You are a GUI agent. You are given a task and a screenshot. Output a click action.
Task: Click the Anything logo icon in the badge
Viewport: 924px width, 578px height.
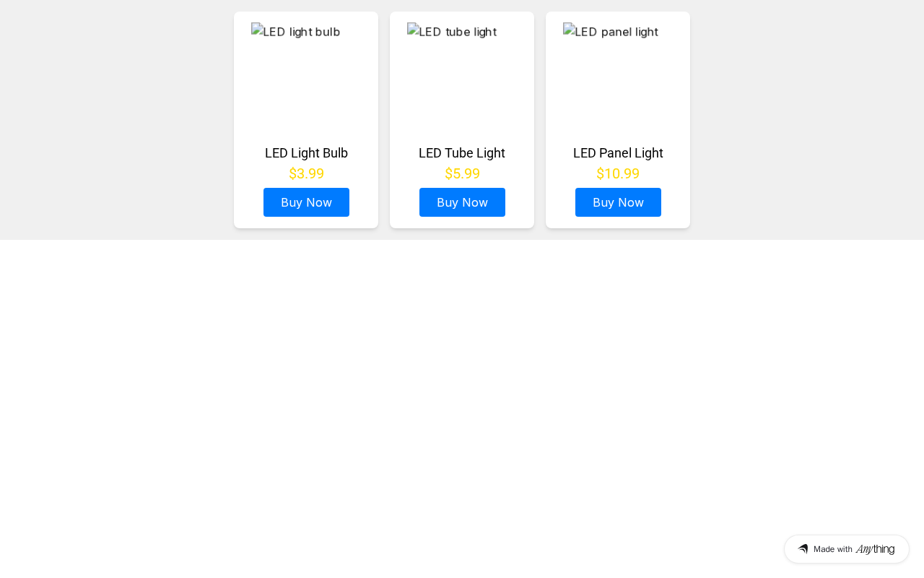(x=803, y=549)
